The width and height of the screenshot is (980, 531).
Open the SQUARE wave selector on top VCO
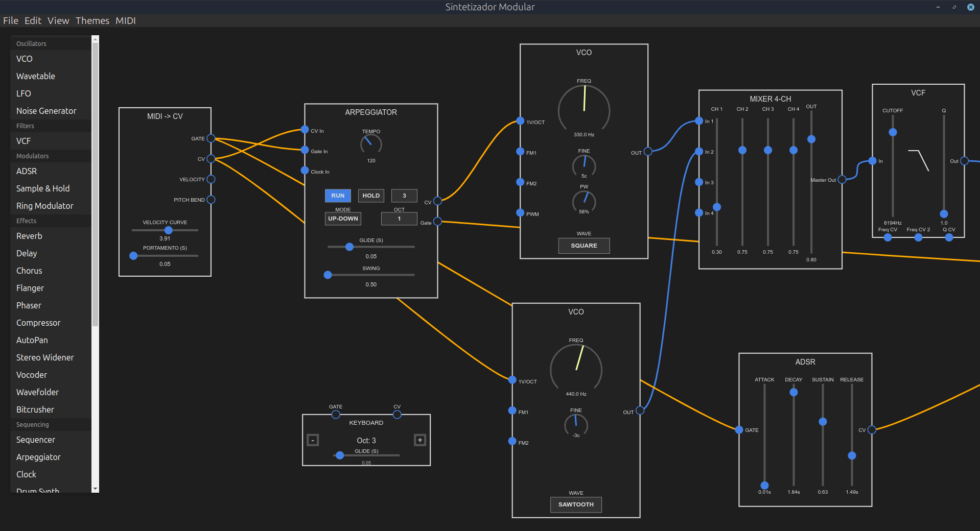[x=584, y=246]
